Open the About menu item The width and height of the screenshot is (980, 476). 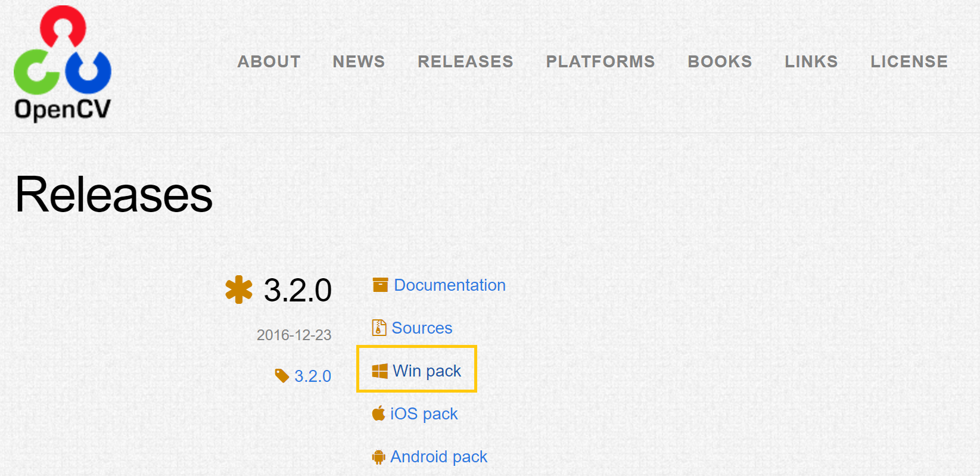[x=269, y=61]
